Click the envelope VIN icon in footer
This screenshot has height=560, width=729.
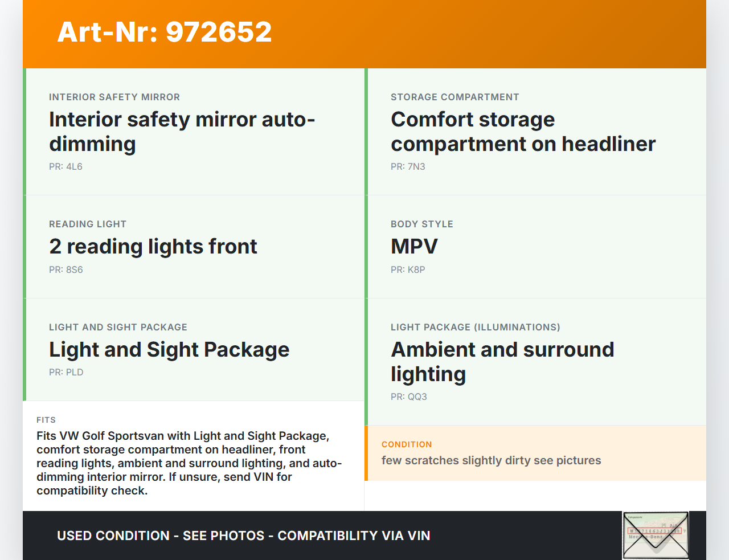click(656, 535)
